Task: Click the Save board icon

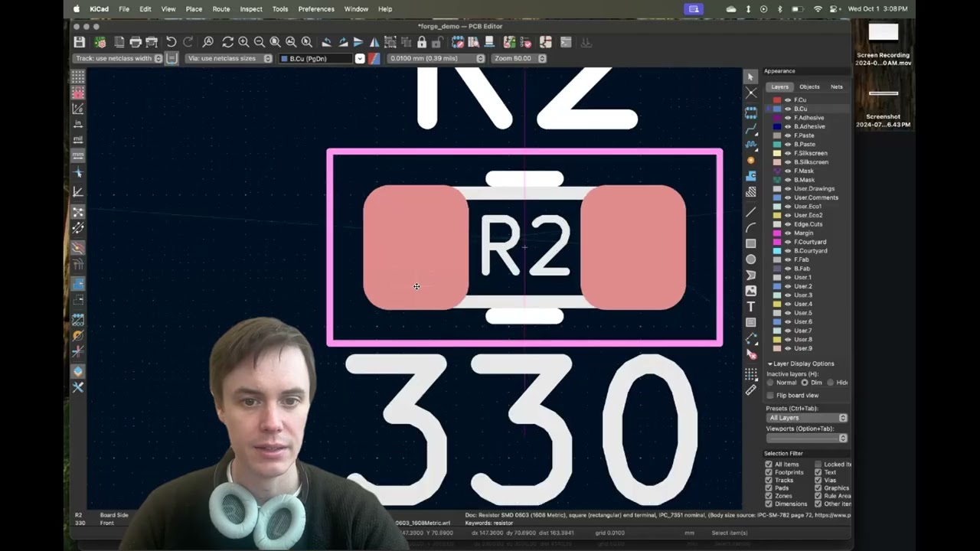Action: click(x=80, y=42)
